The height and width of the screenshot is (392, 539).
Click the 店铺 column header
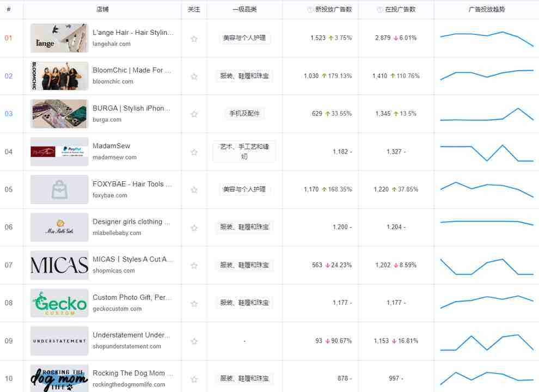point(102,10)
